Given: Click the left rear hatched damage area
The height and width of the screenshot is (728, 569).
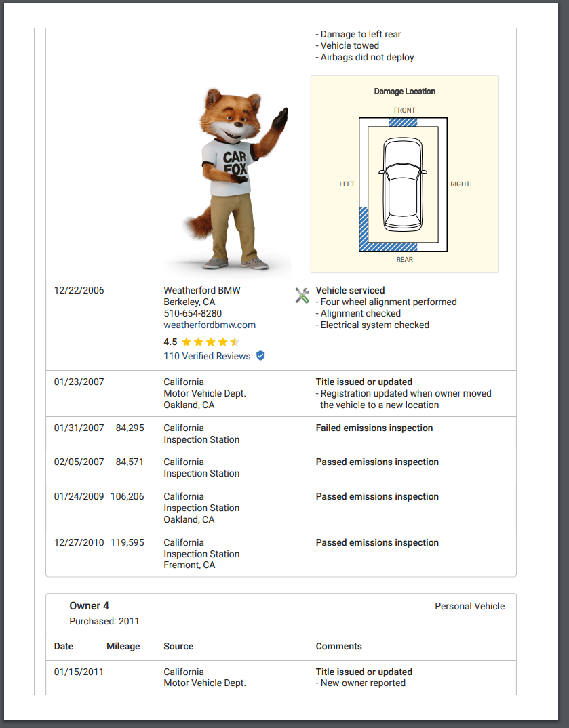Looking at the screenshot, I should pyautogui.click(x=363, y=227).
